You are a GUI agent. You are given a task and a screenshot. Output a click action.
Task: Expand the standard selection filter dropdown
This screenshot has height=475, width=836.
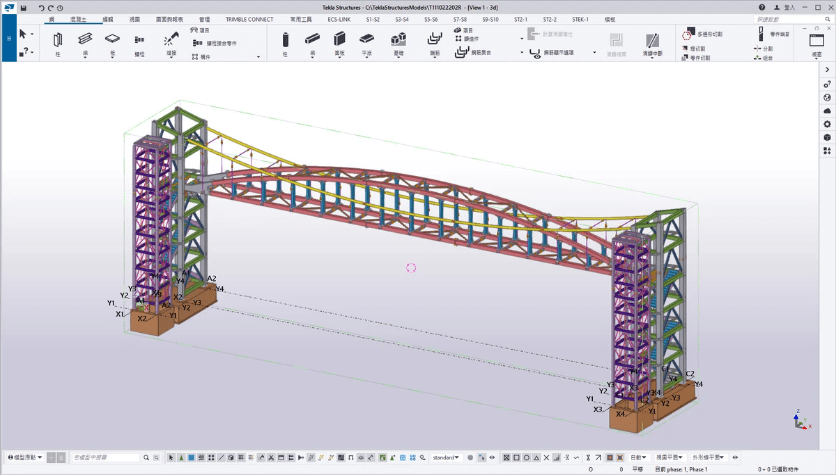pyautogui.click(x=446, y=457)
